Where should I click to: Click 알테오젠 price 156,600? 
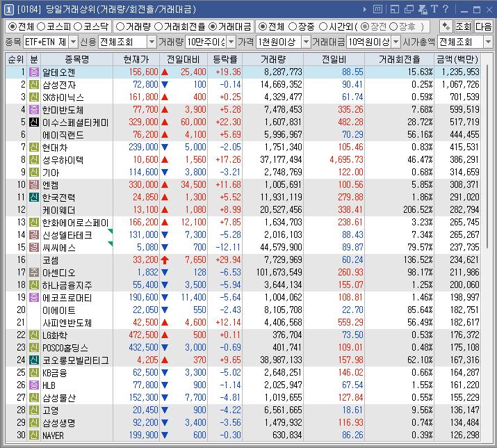tap(143, 72)
